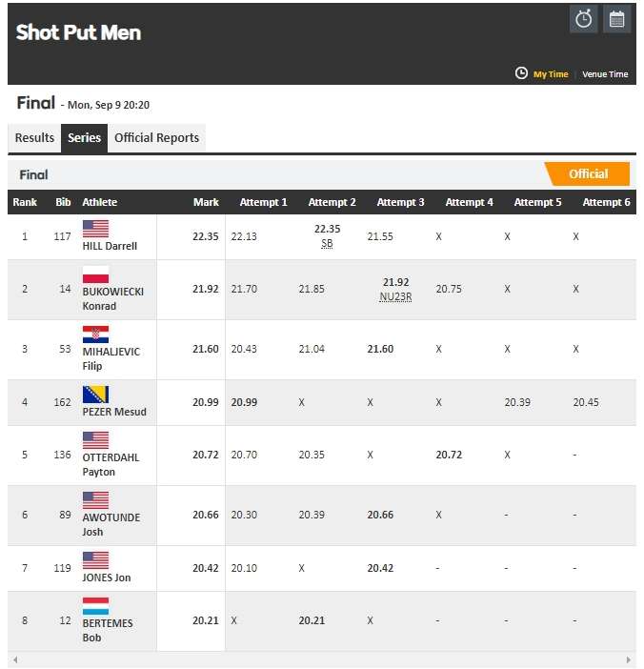
Task: Click Darrell Hill's USA flag icon
Action: [95, 229]
